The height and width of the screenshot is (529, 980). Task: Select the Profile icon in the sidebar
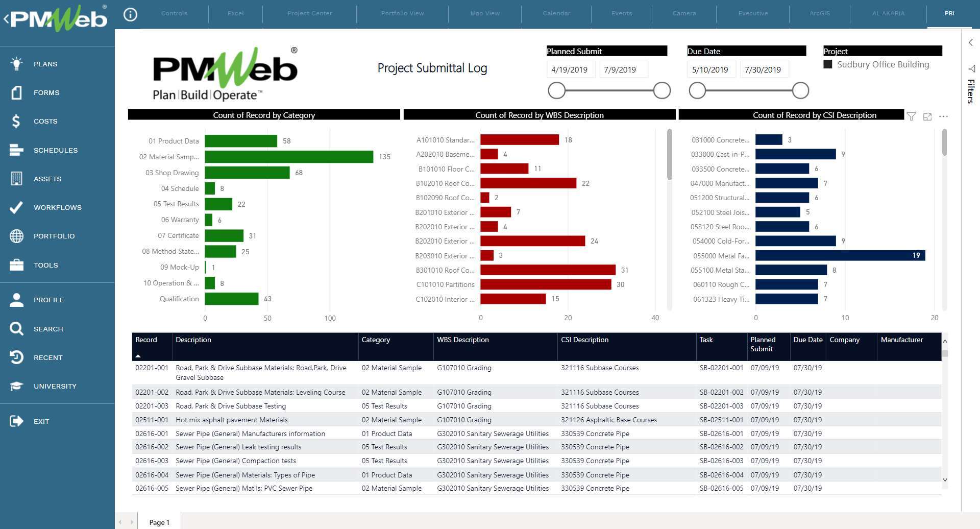tap(16, 300)
